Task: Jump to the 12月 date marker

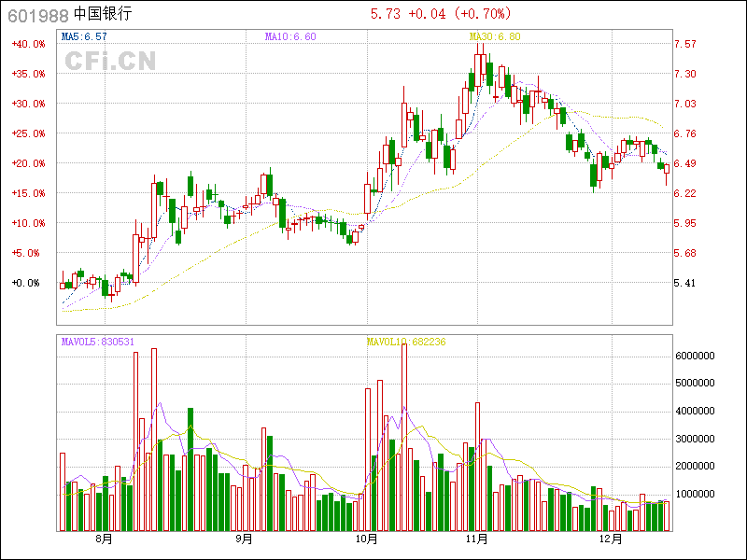Action: 611,539
